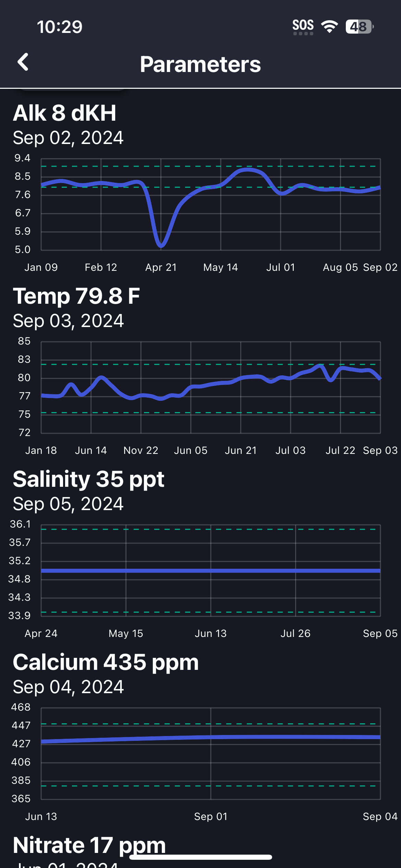Tap the Sep 03, 2024 date under Temp
Image resolution: width=401 pixels, height=868 pixels.
pyautogui.click(x=68, y=321)
